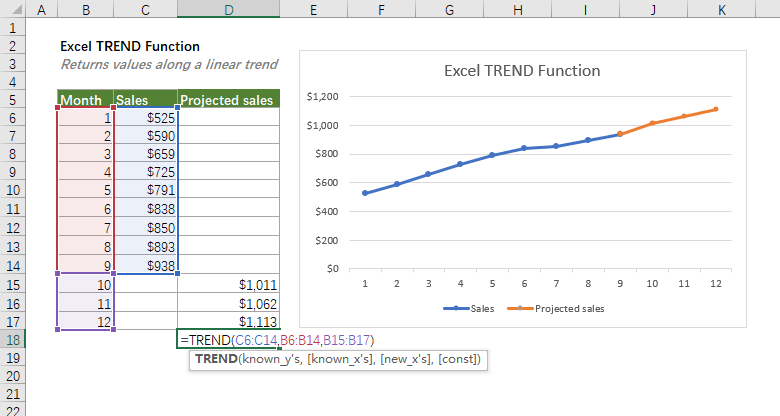Click the Select All corner triangle
780x416 pixels.
(x=11, y=9)
